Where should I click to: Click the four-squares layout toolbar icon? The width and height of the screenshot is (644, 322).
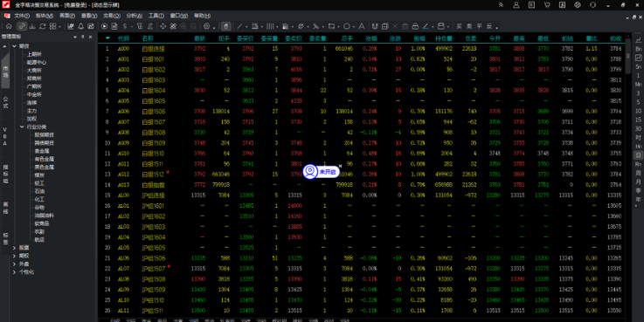click(x=53, y=26)
